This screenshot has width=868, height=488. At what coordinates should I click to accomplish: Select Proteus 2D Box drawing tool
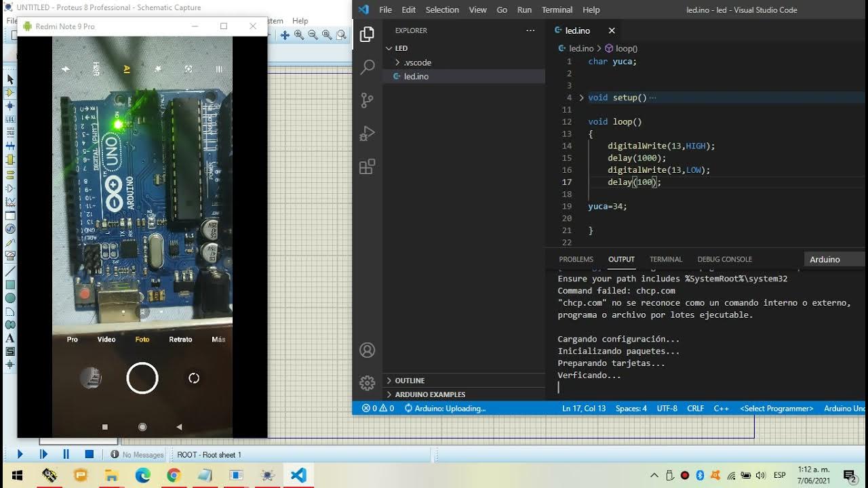coord(10,285)
